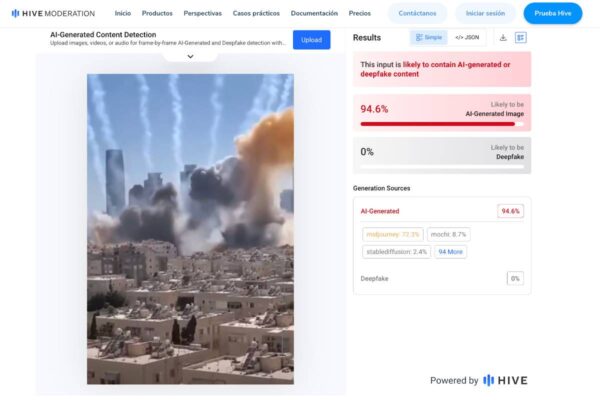Open the Precios page
Screen dimensions: 600x400
[359, 14]
